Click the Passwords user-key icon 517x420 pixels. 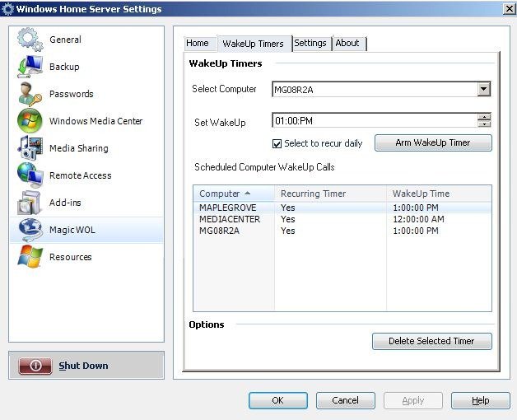click(x=30, y=94)
